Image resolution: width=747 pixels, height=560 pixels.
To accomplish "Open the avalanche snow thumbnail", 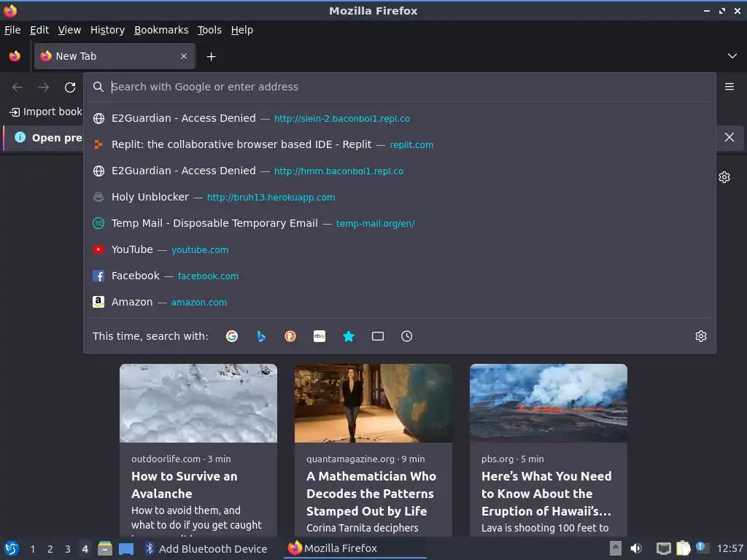I will point(198,403).
